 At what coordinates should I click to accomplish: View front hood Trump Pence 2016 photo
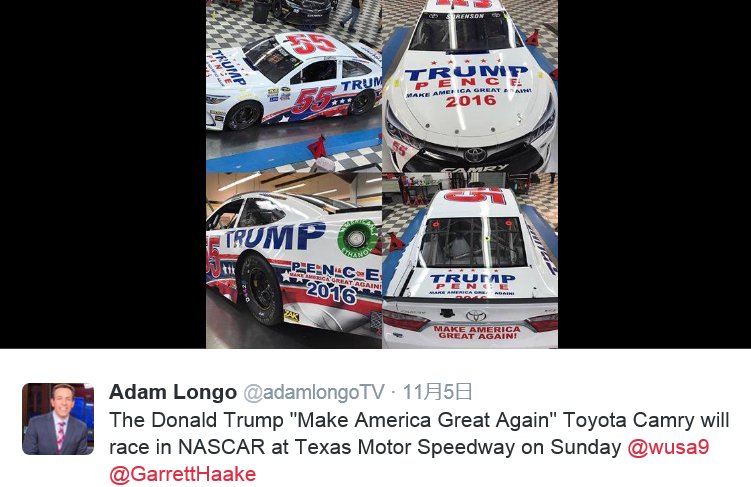470,86
